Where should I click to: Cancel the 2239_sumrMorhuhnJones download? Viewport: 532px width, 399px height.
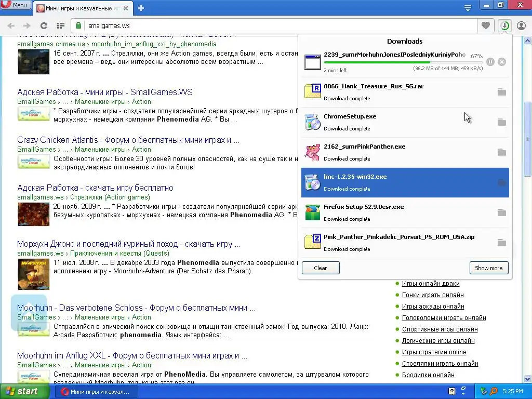(502, 62)
